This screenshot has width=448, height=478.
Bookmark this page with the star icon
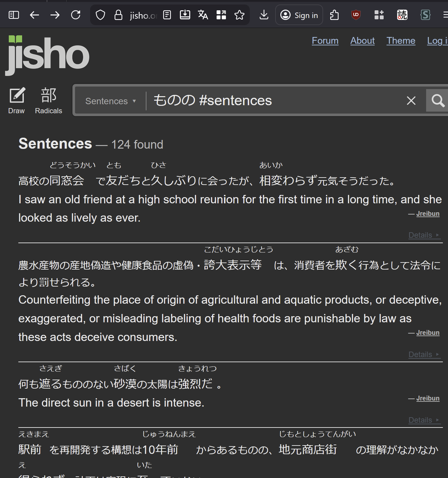click(x=239, y=15)
